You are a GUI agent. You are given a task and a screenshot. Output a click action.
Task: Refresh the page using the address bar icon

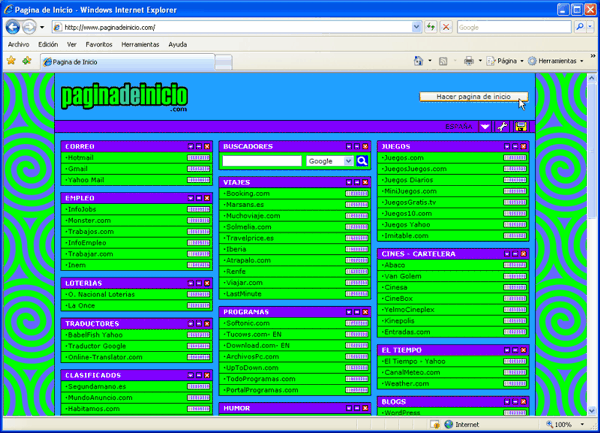tap(427, 27)
